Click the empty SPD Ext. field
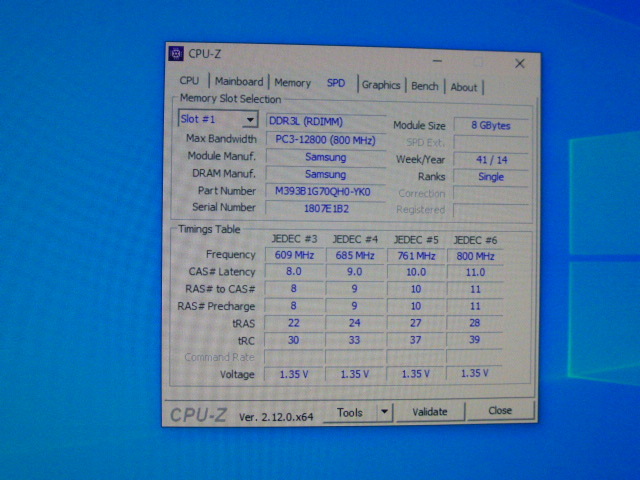 click(491, 142)
